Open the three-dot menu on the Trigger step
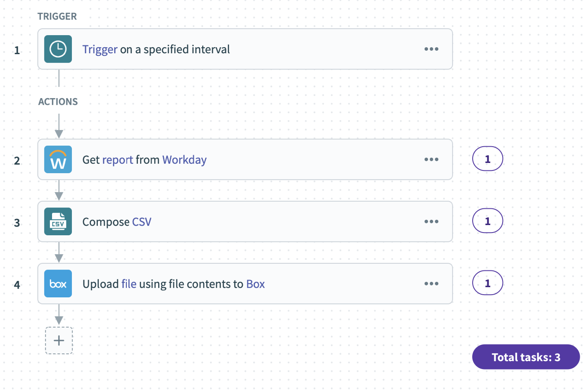This screenshot has width=585, height=392. 431,49
